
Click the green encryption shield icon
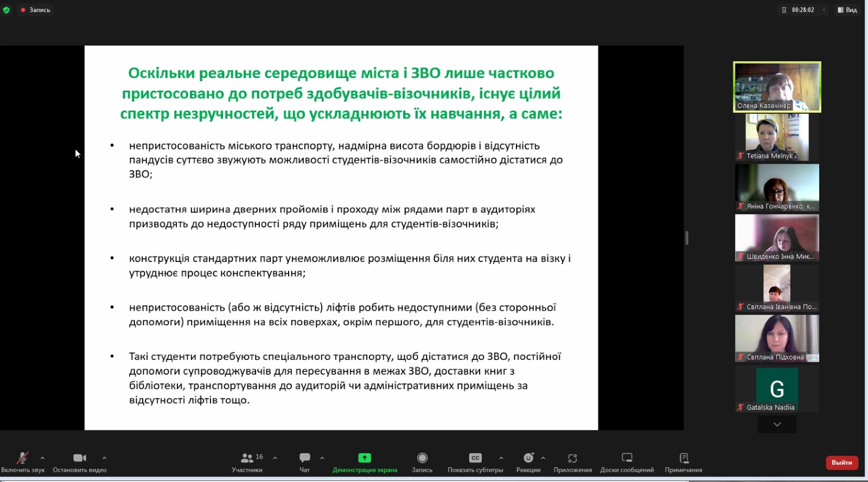point(7,10)
